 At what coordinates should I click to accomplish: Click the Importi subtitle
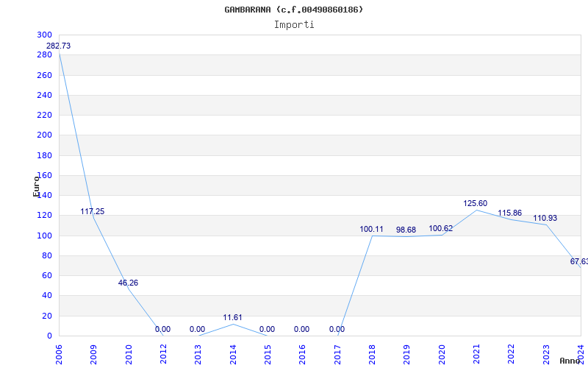tap(294, 25)
